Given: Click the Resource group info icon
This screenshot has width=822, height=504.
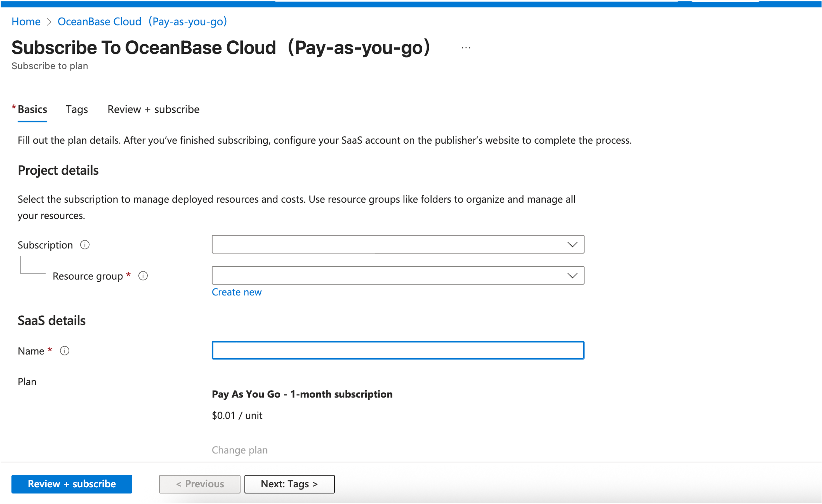Looking at the screenshot, I should point(143,276).
